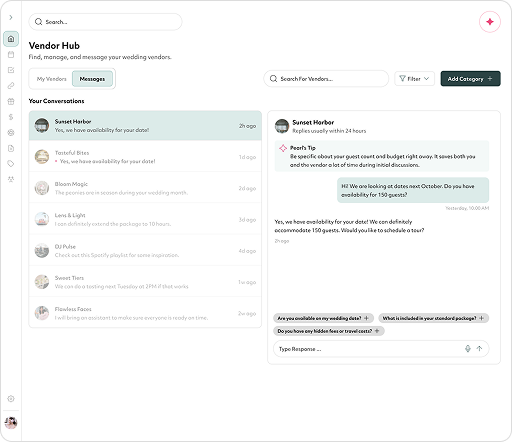The width and height of the screenshot is (512, 442).
Task: Open the settings gear icon in the sidebar
Action: (x=11, y=399)
